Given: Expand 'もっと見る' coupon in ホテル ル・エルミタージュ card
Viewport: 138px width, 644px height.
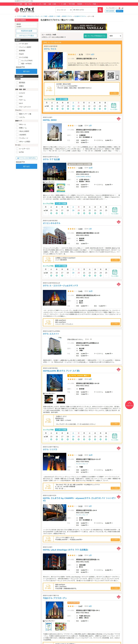Looking at the screenshot, I should tap(115, 324).
